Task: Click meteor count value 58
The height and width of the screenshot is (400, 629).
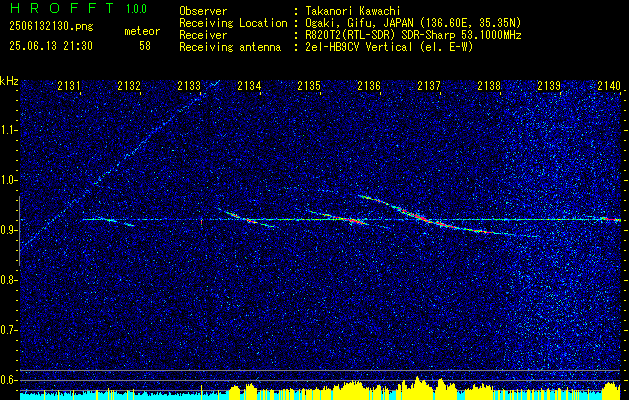Action: click(x=145, y=46)
